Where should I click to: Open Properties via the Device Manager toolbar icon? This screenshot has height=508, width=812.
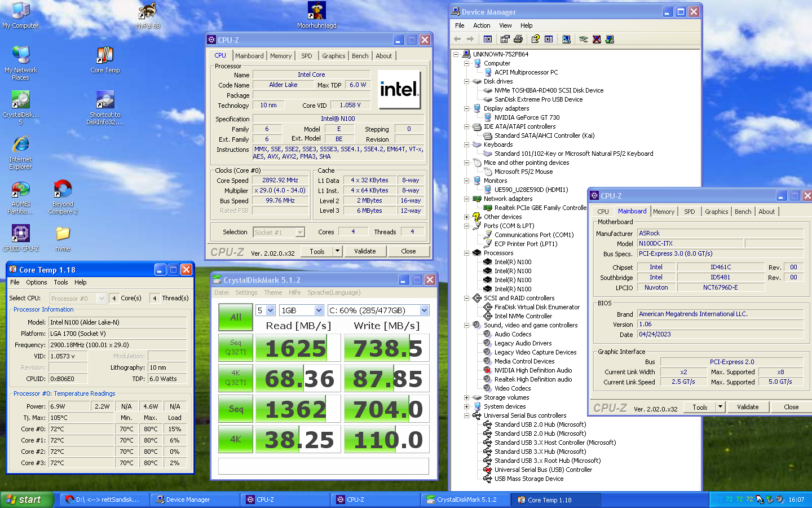click(x=505, y=39)
